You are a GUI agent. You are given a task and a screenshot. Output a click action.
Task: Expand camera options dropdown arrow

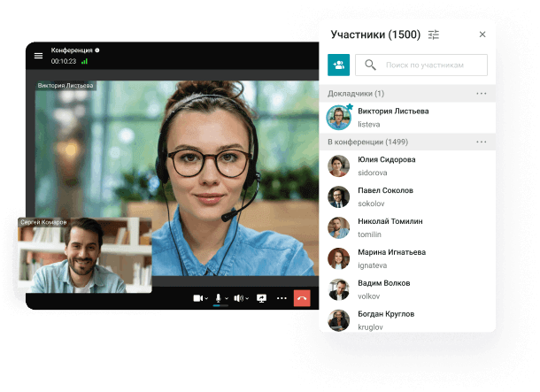(x=206, y=299)
